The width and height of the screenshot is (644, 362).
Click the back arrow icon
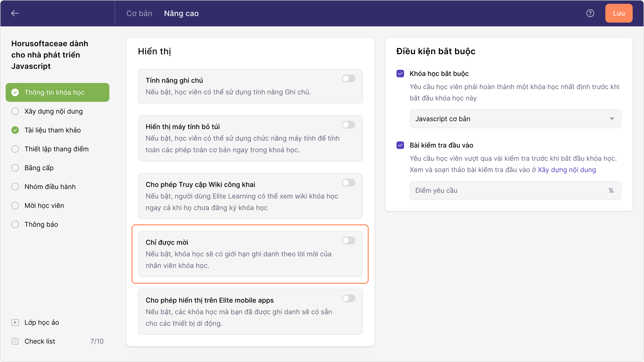pyautogui.click(x=15, y=13)
